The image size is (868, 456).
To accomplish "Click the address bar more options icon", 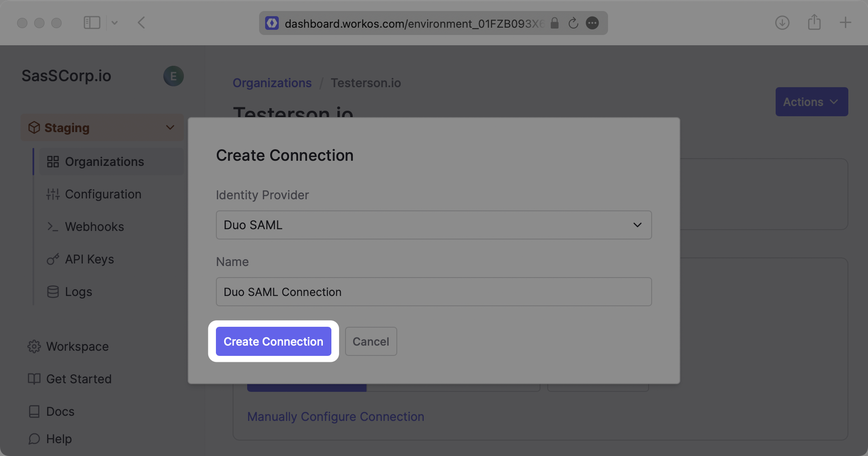I will [592, 23].
